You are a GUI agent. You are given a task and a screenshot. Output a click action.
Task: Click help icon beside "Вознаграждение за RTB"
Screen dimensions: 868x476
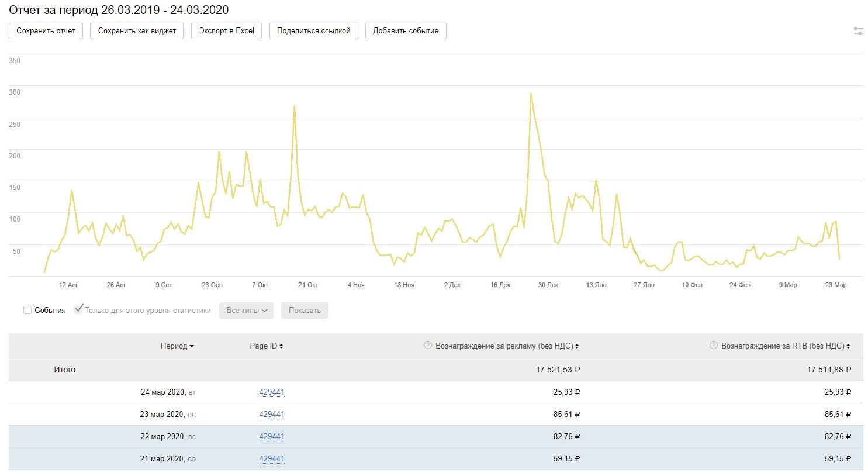(713, 346)
